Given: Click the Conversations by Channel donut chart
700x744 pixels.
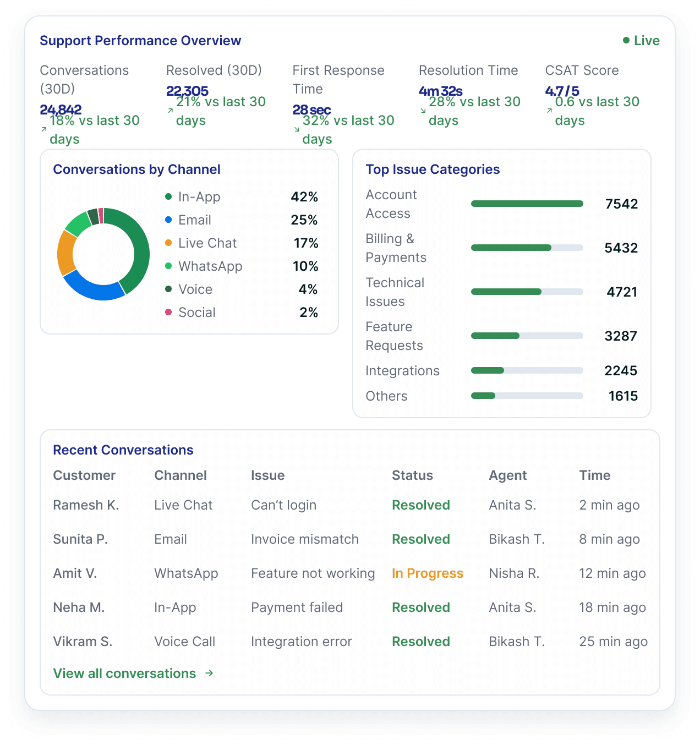Looking at the screenshot, I should coord(103,254).
